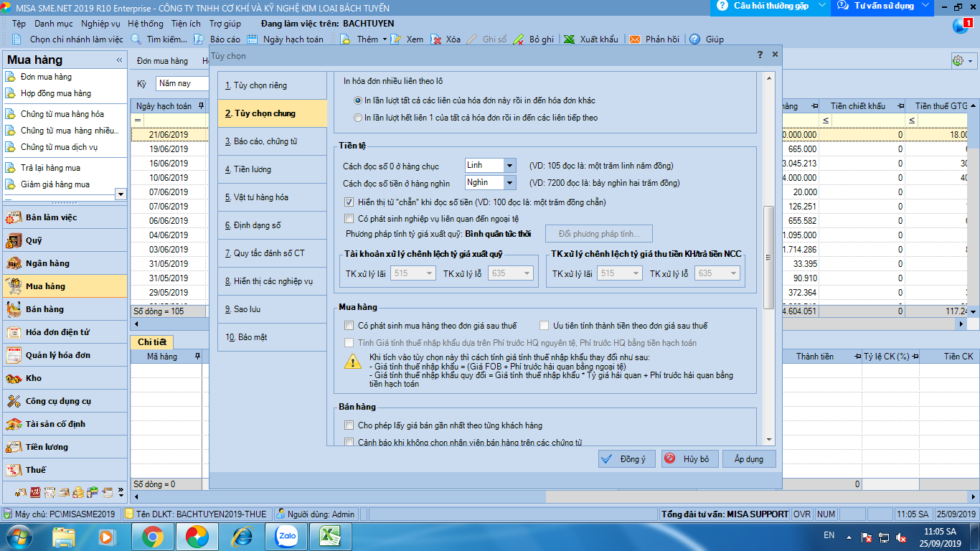
Task: Click the Xóa delete toolbar icon
Action: click(x=436, y=39)
